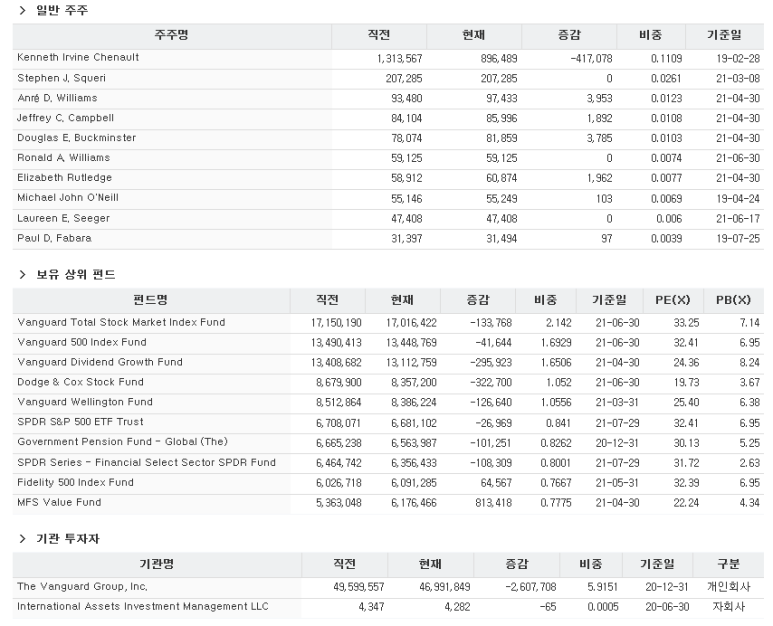Click SPDR Series Financial Select Sector SPDR Fund

tap(146, 462)
